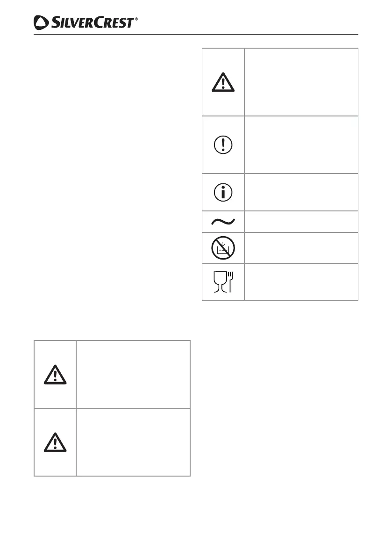Click the alternating current tilde symbol
The height and width of the screenshot is (557, 392).
tap(223, 222)
